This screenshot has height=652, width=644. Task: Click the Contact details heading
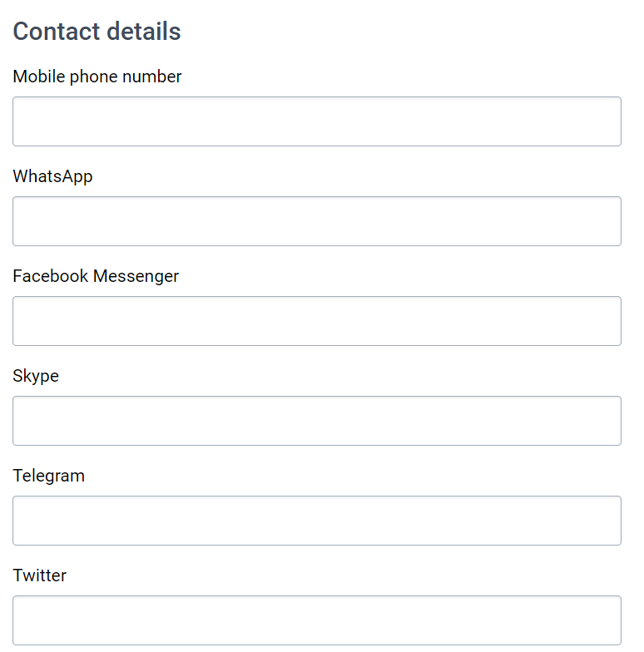[x=97, y=32]
